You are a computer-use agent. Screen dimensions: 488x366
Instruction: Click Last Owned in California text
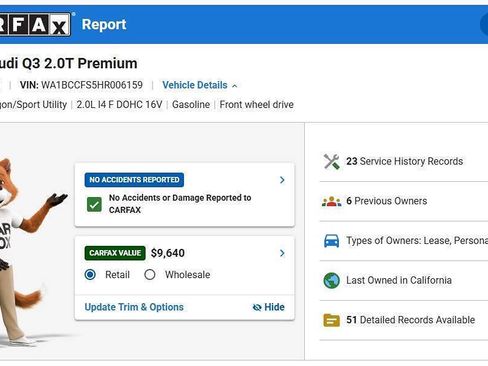pyautogui.click(x=399, y=280)
